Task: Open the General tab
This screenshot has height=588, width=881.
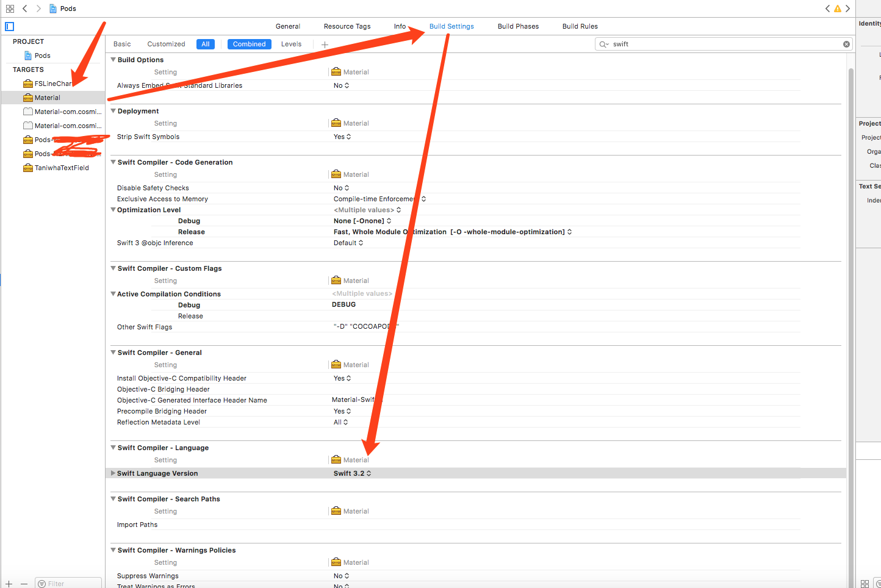Action: 288,26
